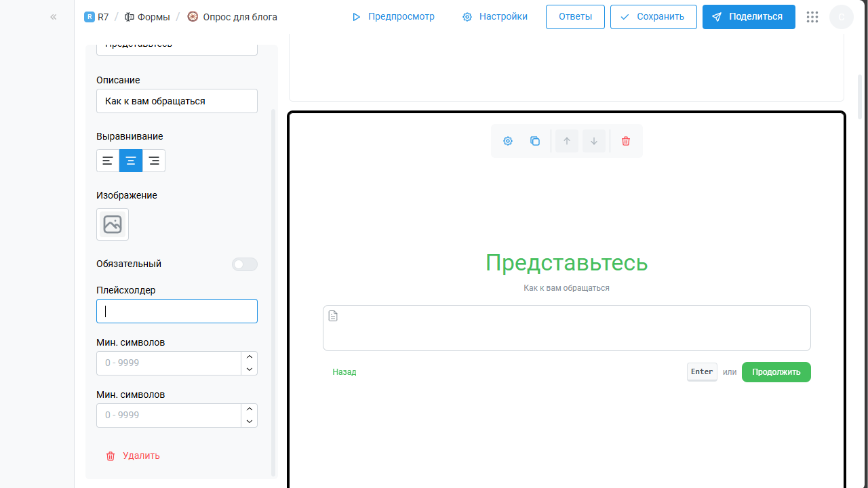
Task: Open the R7 breadcrumb home
Action: pyautogui.click(x=96, y=17)
